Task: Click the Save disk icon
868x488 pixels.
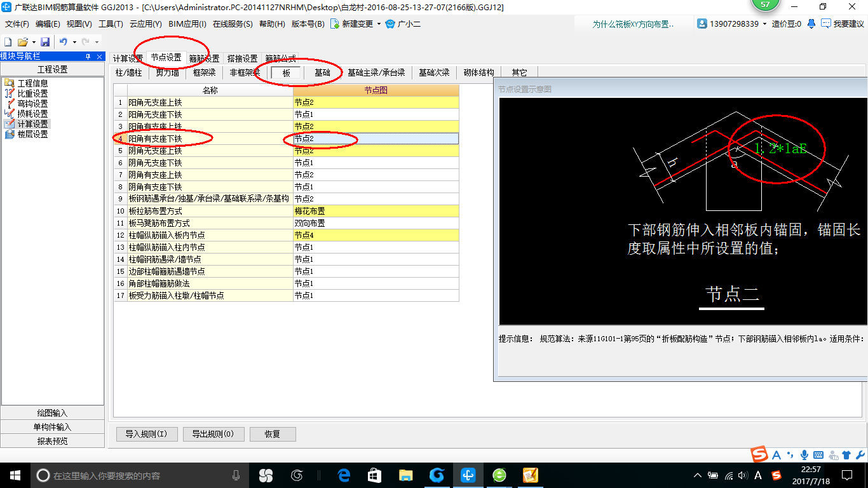Action: point(45,42)
